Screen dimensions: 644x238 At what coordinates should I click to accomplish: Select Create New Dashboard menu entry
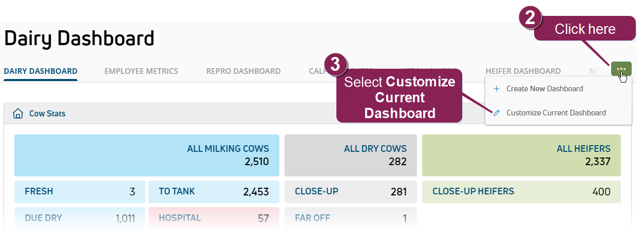tap(544, 89)
